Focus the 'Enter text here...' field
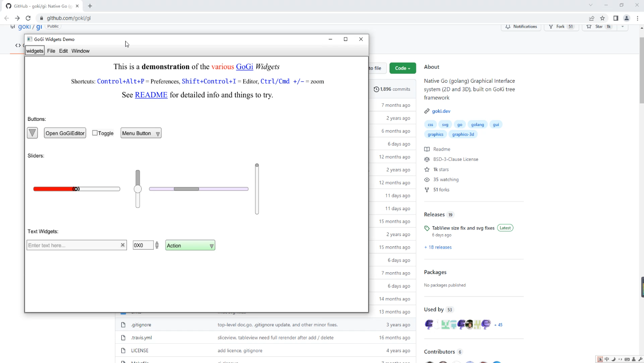 click(x=73, y=245)
